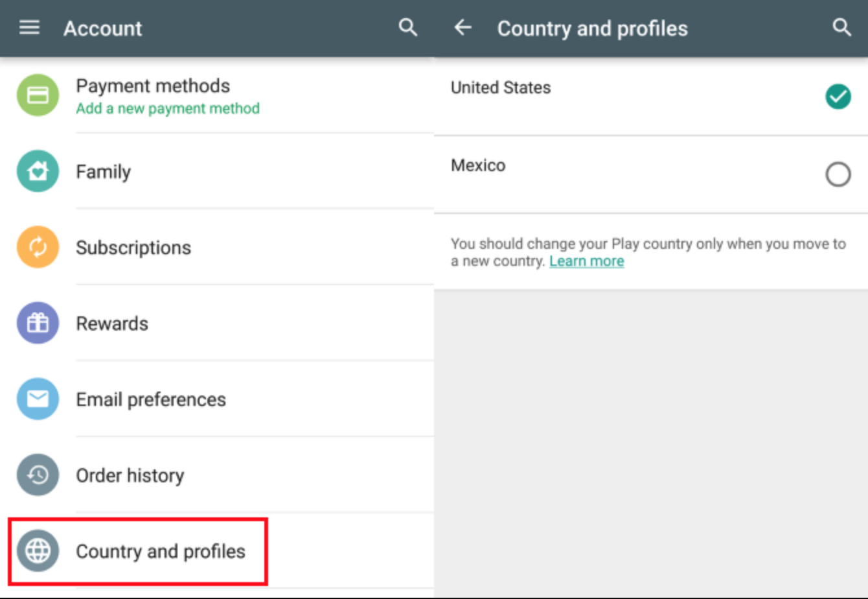Image resolution: width=868 pixels, height=599 pixels.
Task: Open the Family menu item
Action: [217, 171]
